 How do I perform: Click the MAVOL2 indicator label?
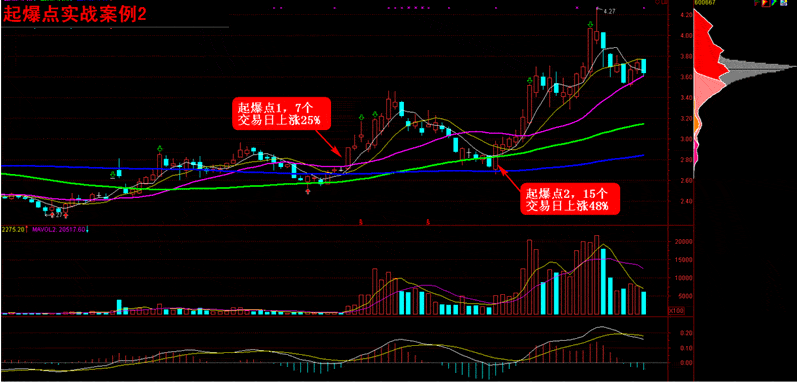click(x=45, y=230)
